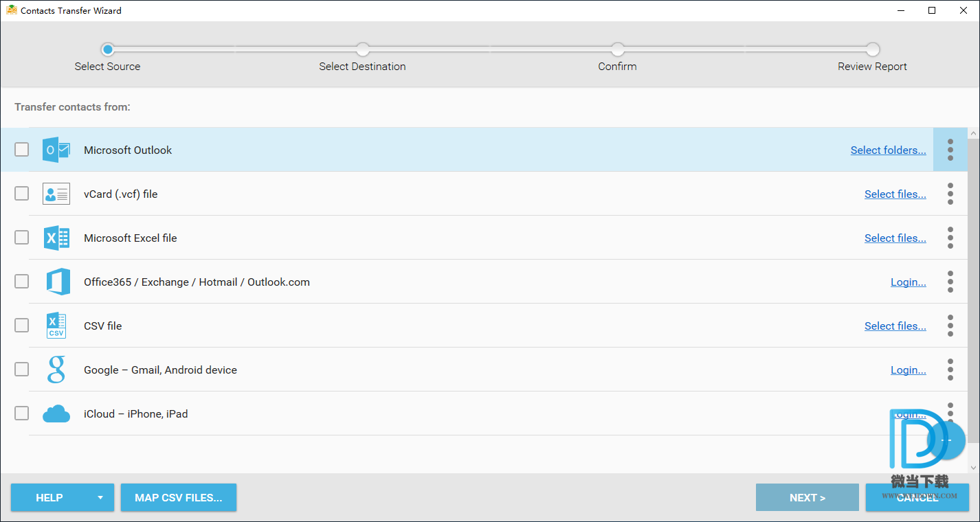Go to the Select Destination step
The height and width of the screenshot is (522, 980).
click(363, 49)
